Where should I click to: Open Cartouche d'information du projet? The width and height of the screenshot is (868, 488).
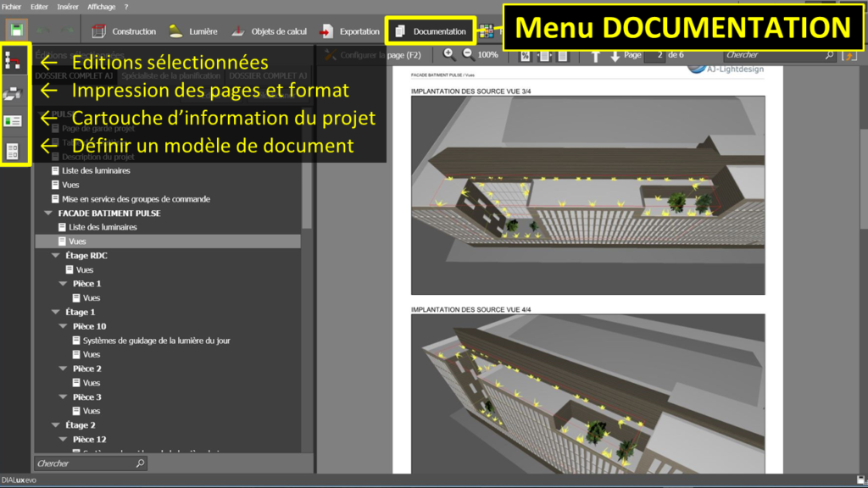14,119
